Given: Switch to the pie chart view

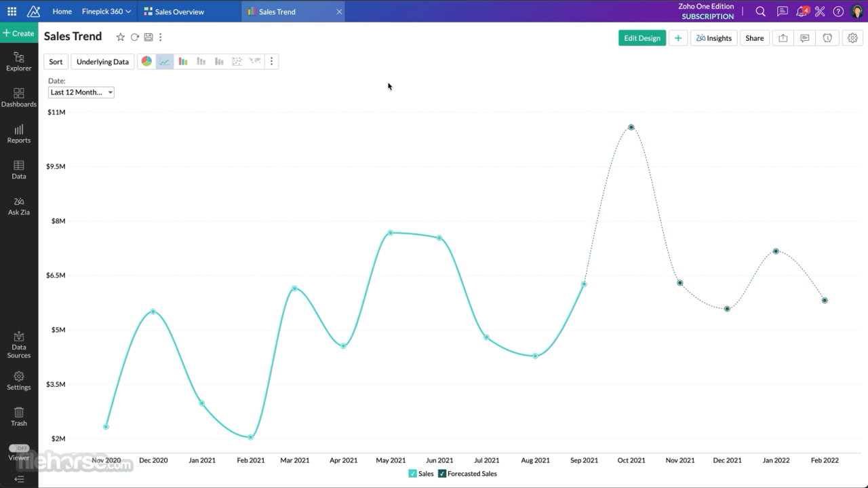Looking at the screenshot, I should point(146,61).
